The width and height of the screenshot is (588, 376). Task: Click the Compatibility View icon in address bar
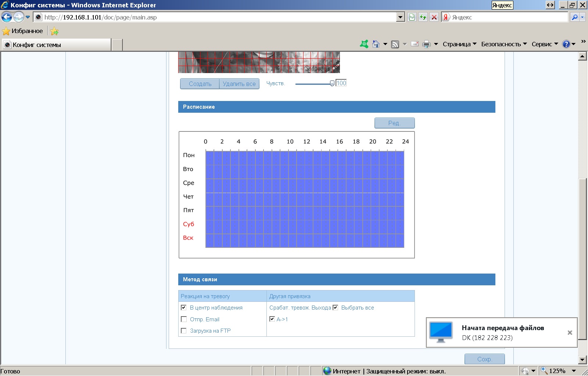[412, 17]
